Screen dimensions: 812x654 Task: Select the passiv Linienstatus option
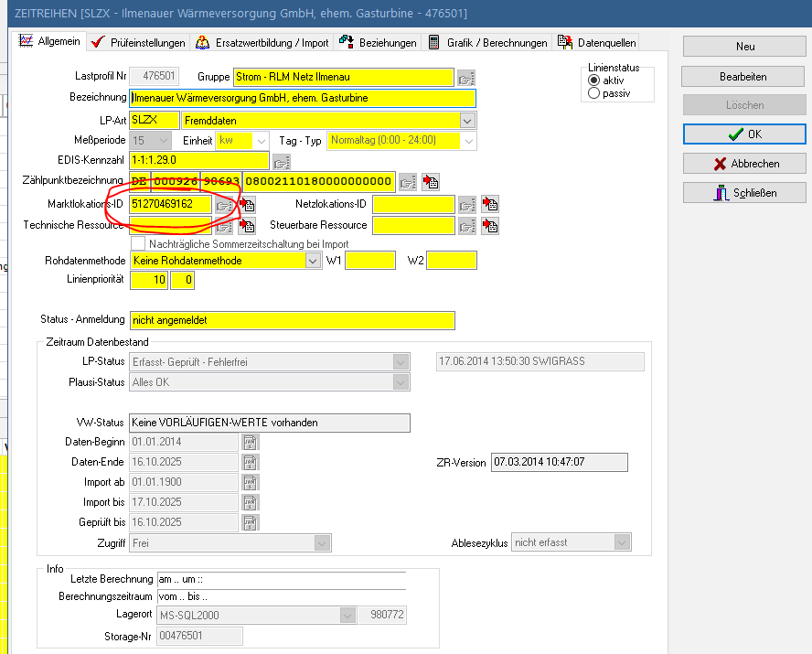pos(594,93)
